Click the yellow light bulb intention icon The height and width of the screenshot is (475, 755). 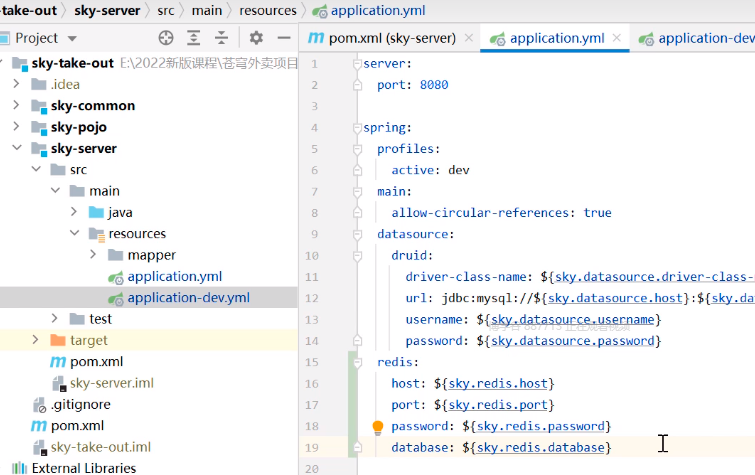(x=378, y=427)
